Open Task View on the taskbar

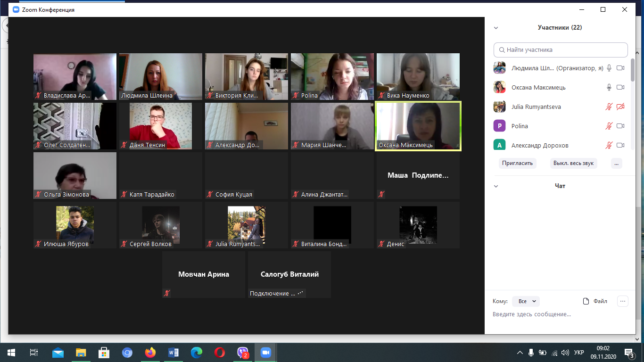click(x=34, y=353)
